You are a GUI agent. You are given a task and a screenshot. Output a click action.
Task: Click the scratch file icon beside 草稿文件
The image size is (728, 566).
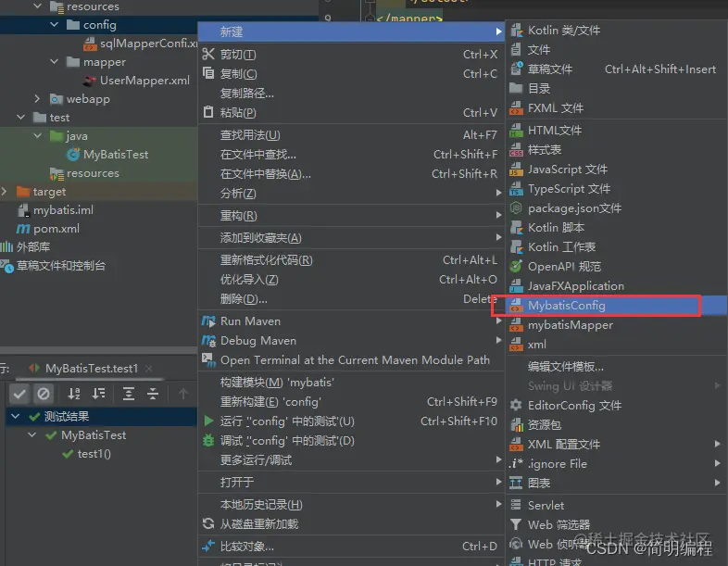click(516, 69)
